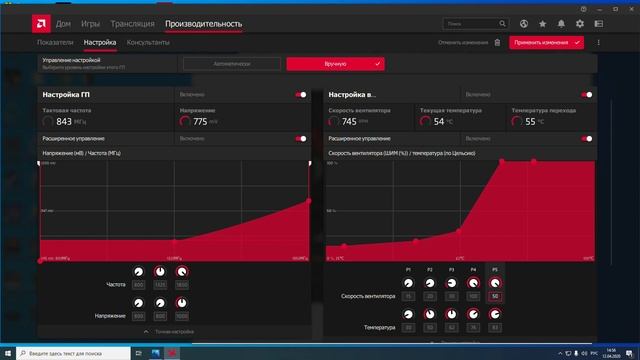This screenshot has height=360, width=640.
Task: Open the three-dot more options menu
Action: coord(598,42)
